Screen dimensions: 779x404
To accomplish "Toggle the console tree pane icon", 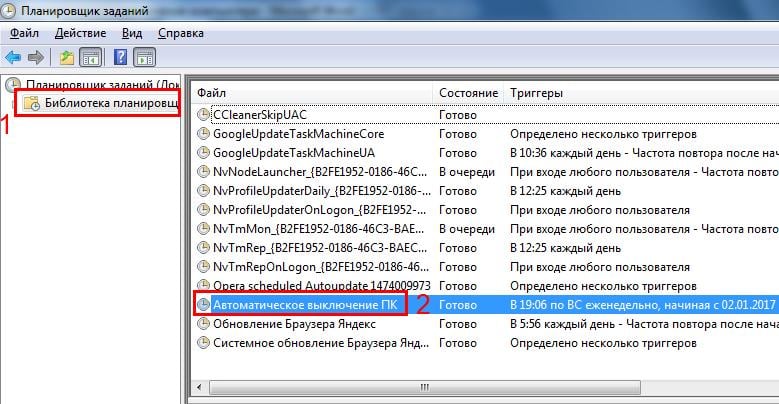I will coord(89,57).
